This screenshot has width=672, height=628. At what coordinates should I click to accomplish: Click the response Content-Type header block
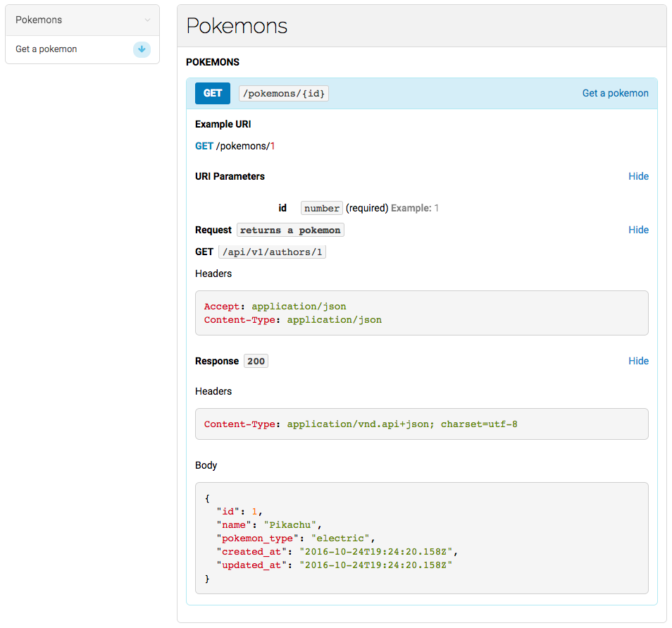[x=421, y=424]
